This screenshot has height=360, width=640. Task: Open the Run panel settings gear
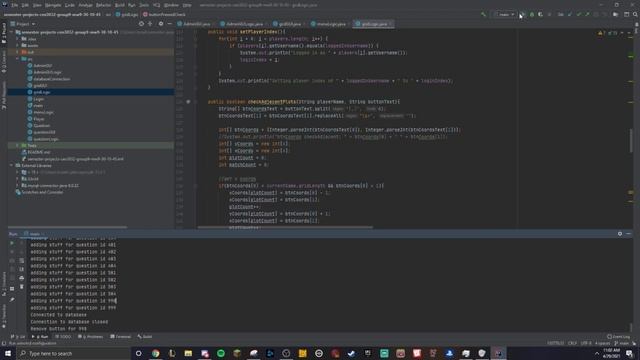click(620, 233)
